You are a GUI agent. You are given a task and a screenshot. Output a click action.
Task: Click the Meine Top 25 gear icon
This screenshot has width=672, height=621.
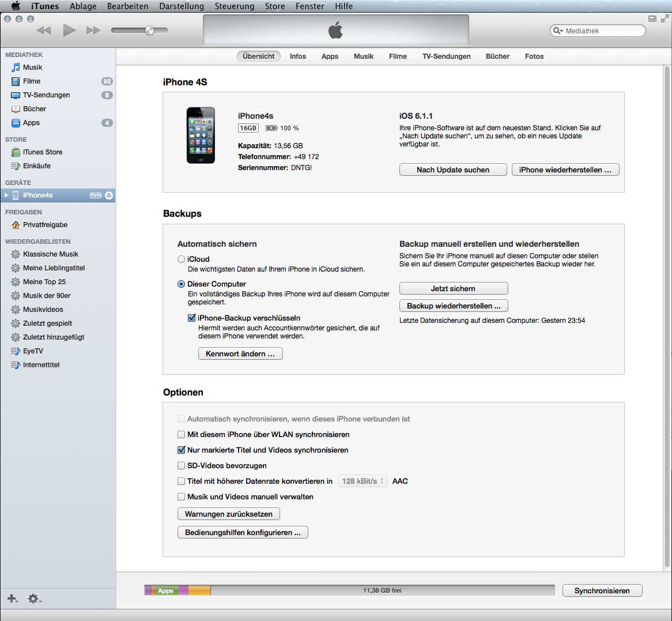point(16,282)
